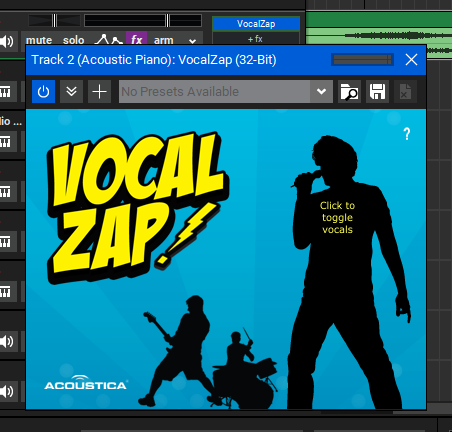Mute the track with mute button

pyautogui.click(x=39, y=40)
